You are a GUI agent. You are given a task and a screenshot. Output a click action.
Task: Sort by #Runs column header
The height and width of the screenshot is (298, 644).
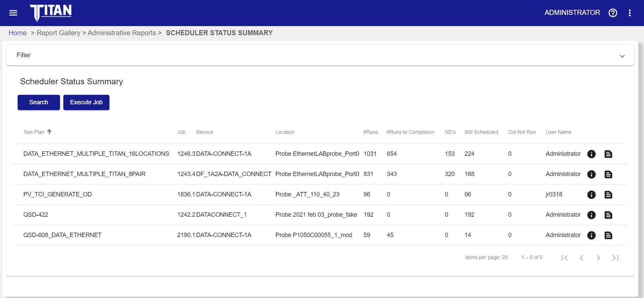[x=371, y=132]
